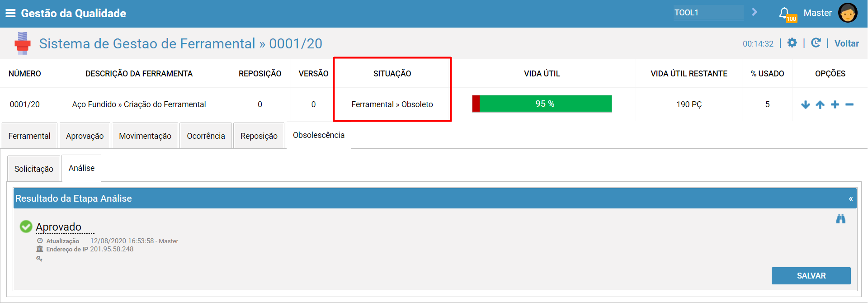Click the % USADO column header

(x=767, y=74)
